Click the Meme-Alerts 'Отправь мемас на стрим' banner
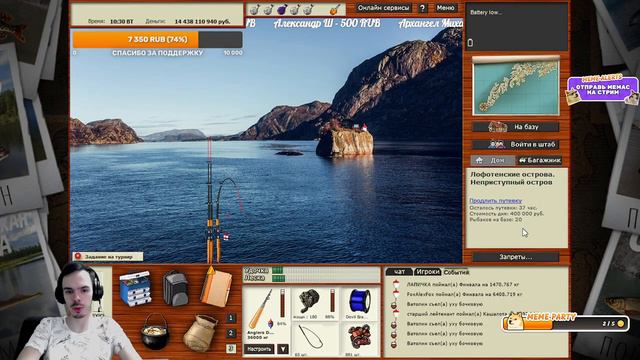Image resolution: width=640 pixels, height=360 pixels. (x=602, y=89)
